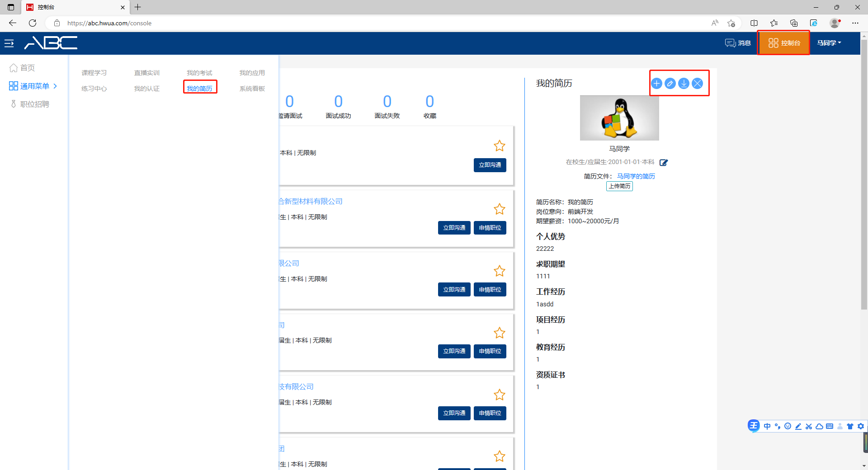Open the browser Favorites list icon
The width and height of the screenshot is (868, 470).
tap(774, 23)
